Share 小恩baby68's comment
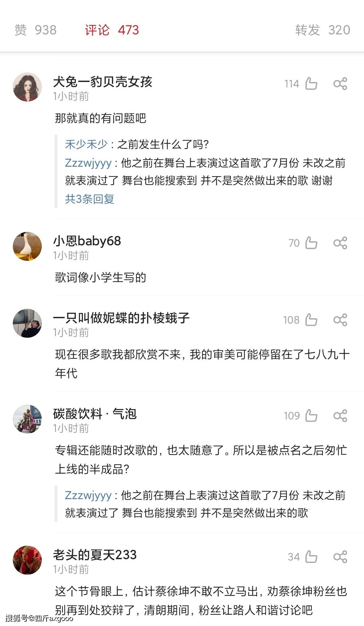 coord(340,243)
